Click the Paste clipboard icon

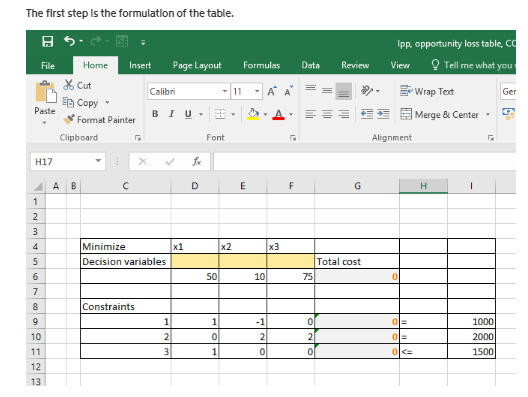pyautogui.click(x=45, y=92)
